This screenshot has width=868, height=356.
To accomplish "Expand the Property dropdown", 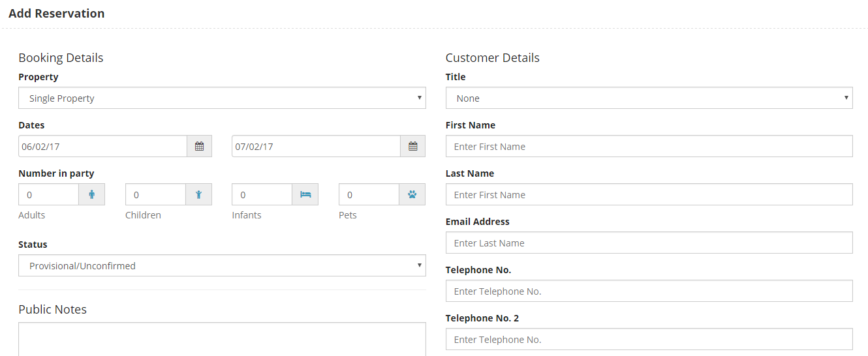I will (222, 98).
